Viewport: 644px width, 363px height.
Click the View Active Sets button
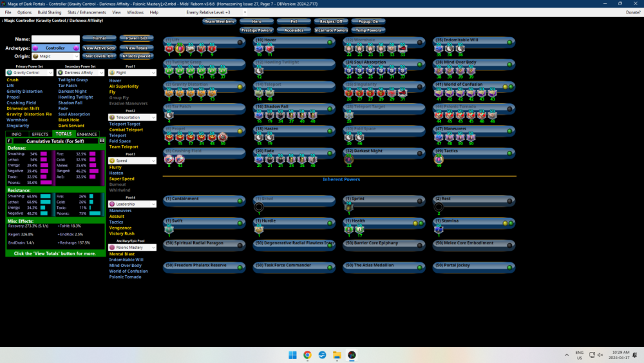(99, 48)
